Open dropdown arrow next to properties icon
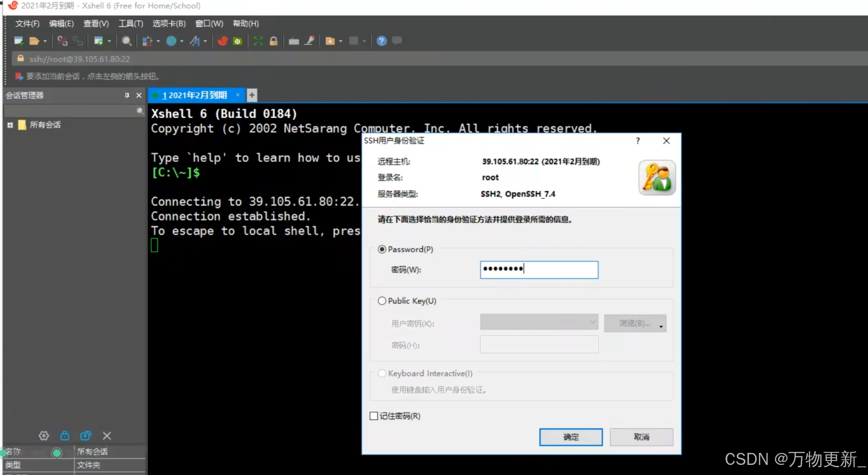This screenshot has height=475, width=868. 109,41
